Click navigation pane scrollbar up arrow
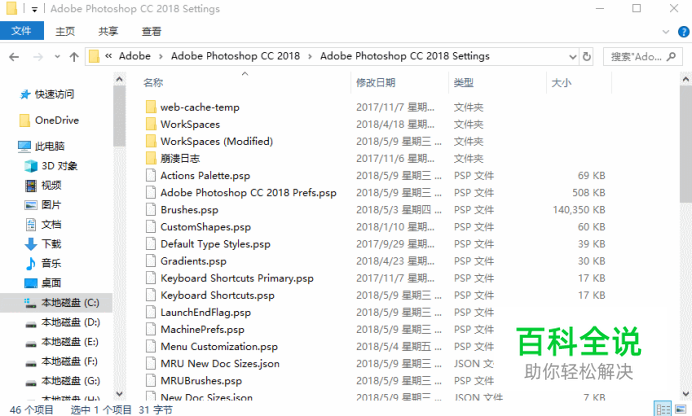 point(119,79)
